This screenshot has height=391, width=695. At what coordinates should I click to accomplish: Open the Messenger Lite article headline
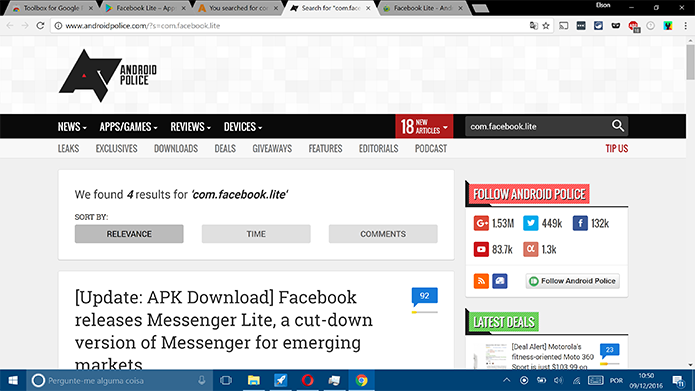[224, 331]
